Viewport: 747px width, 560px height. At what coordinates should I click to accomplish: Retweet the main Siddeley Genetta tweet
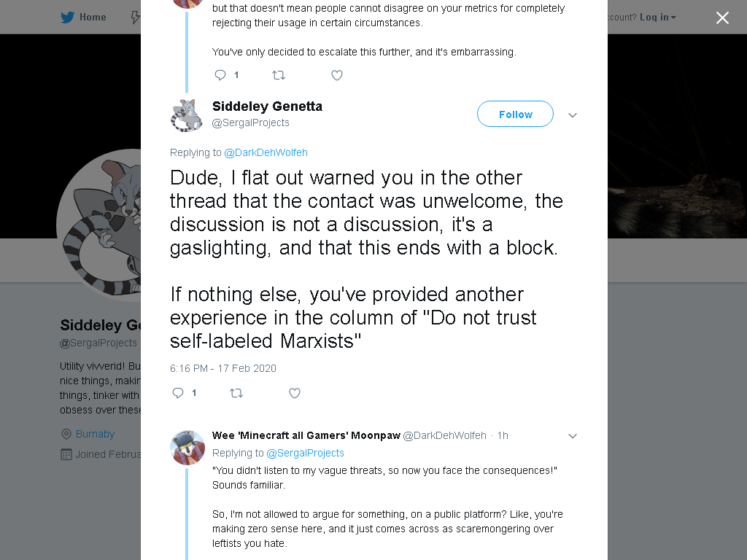[x=236, y=393]
